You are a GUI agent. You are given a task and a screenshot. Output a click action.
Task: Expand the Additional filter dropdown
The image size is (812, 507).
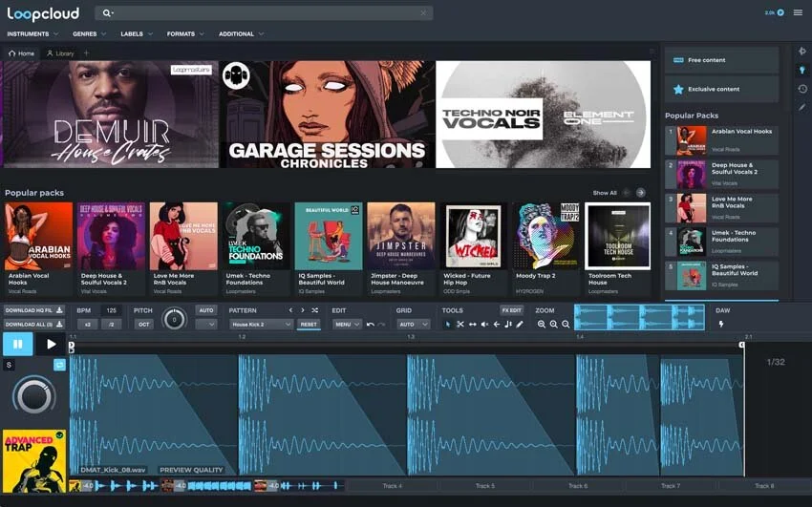242,33
